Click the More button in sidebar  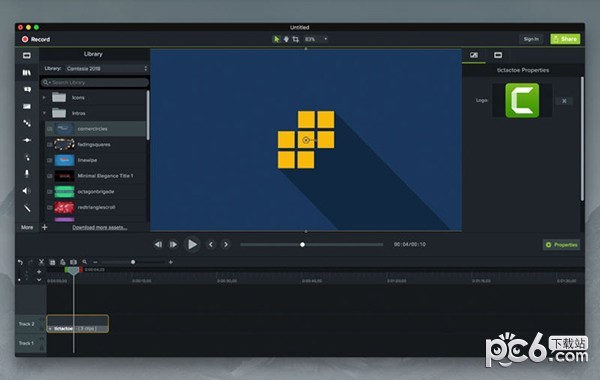[x=27, y=227]
